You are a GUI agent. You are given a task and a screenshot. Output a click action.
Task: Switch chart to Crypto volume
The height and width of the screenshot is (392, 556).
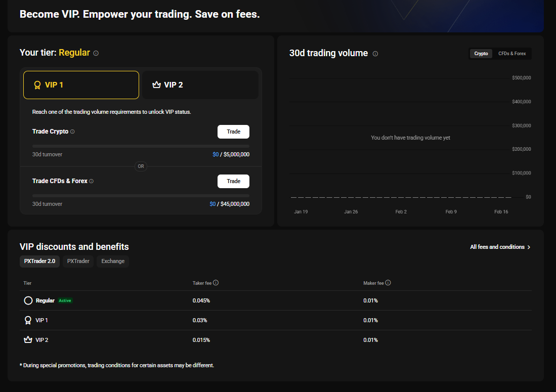pyautogui.click(x=481, y=54)
